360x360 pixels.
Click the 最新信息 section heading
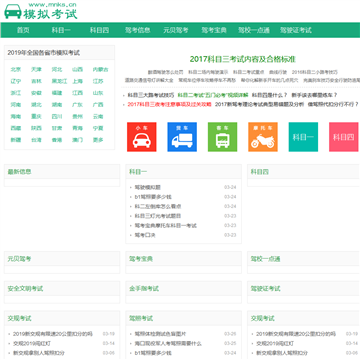19,172
